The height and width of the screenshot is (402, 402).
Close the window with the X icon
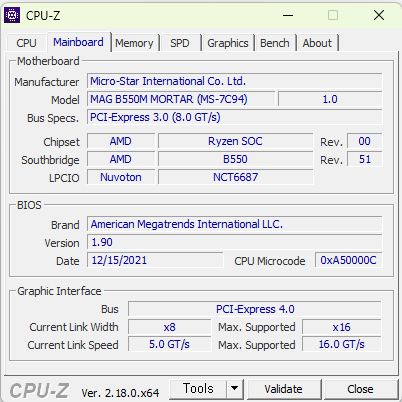click(x=379, y=15)
